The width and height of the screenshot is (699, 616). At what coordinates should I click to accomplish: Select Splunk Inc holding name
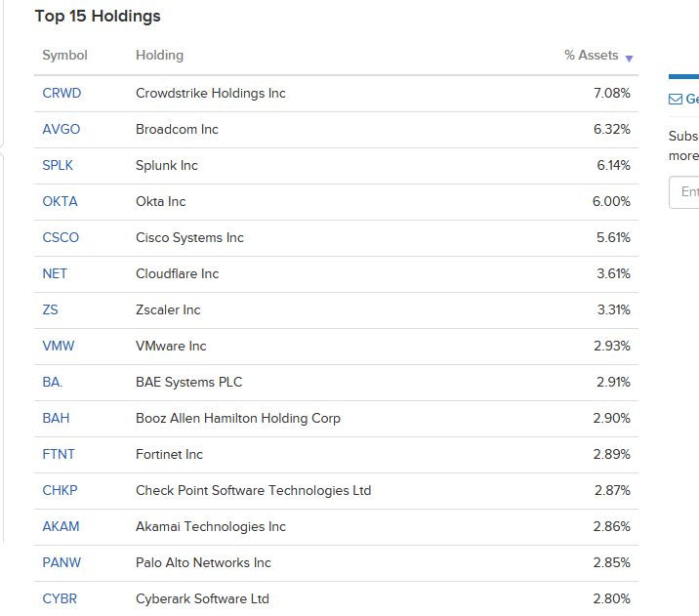[167, 165]
